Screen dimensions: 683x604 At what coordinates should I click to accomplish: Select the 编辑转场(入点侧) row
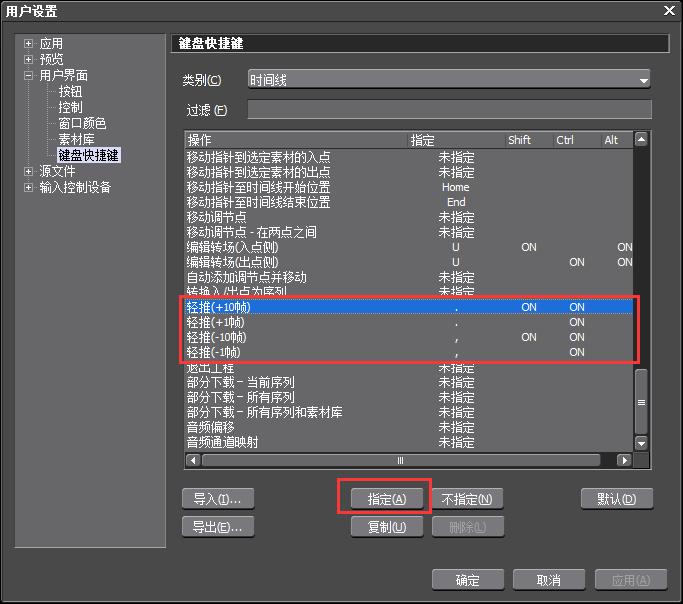[409, 247]
